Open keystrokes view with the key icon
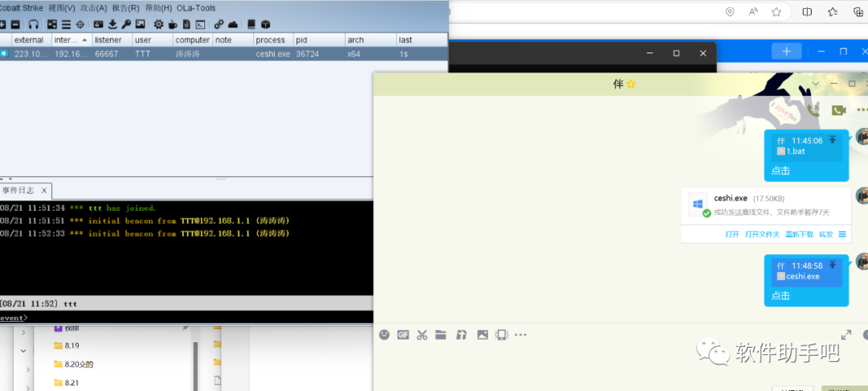The image size is (868, 391). [x=126, y=24]
